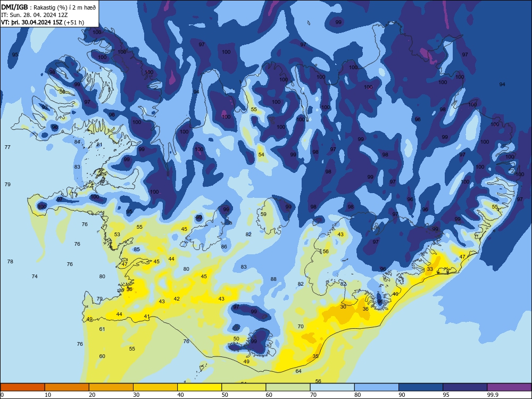The height and width of the screenshot is (399, 532).
Task: Click the 80–90 medium blue legend swatch
Action: point(377,387)
